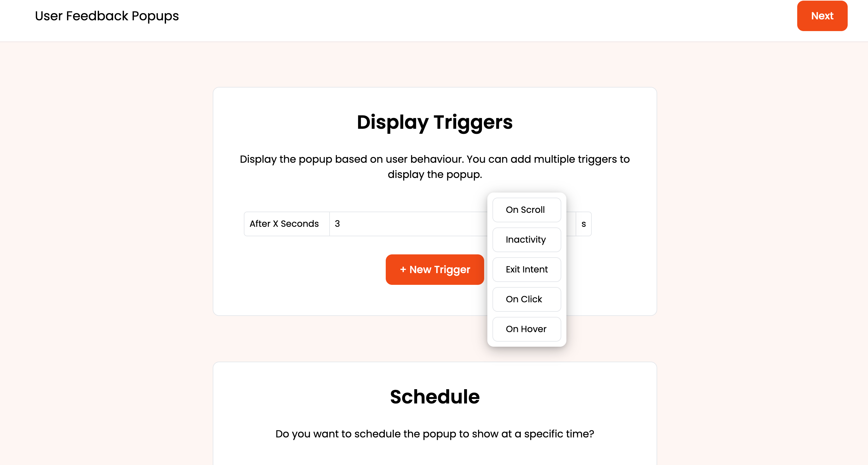Disable the Exit Intent trigger option
The width and height of the screenshot is (868, 465).
coord(526,269)
